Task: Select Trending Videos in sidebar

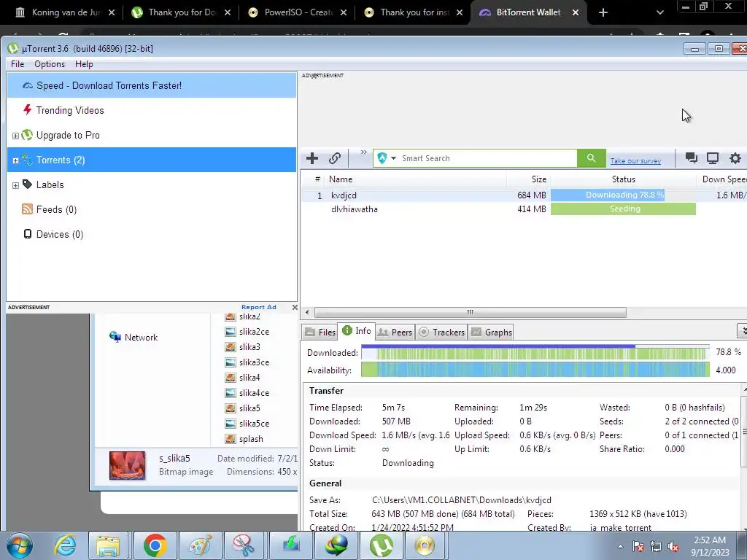Action: 152,111
